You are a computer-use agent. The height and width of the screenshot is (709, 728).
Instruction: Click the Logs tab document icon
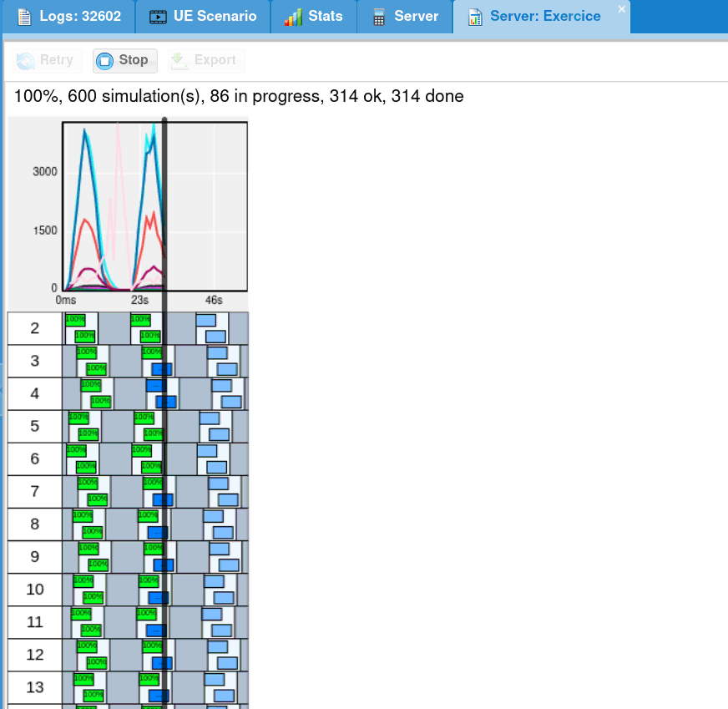pyautogui.click(x=24, y=17)
